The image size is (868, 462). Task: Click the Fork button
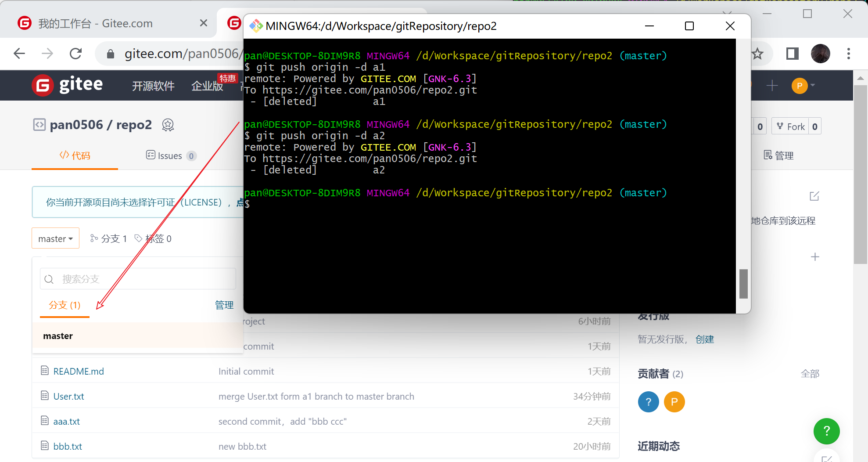coord(791,126)
